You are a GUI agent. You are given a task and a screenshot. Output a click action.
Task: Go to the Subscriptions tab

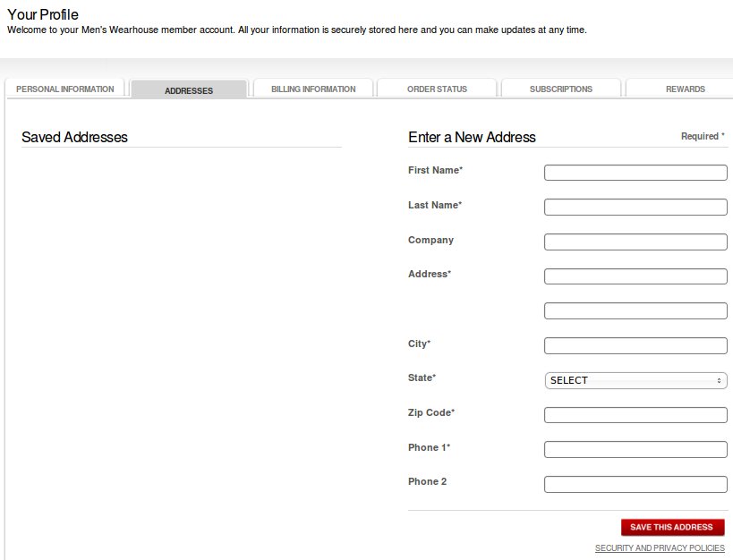[x=561, y=89]
